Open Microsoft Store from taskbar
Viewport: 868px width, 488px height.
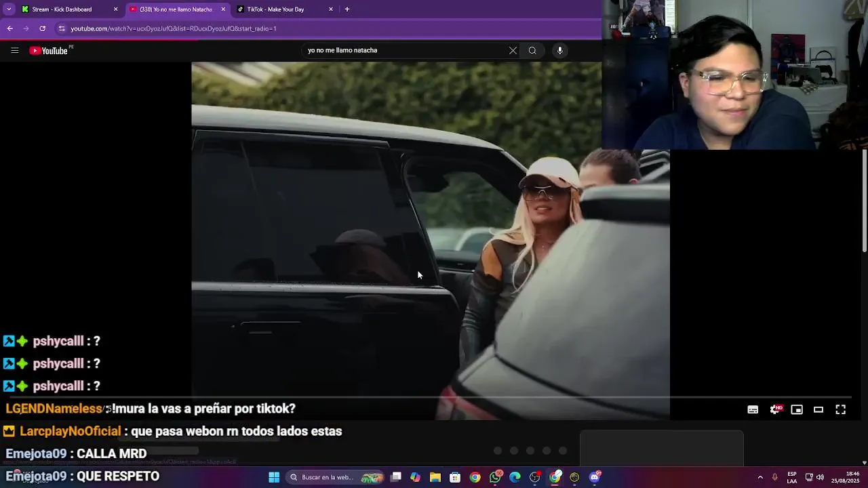coord(455,477)
